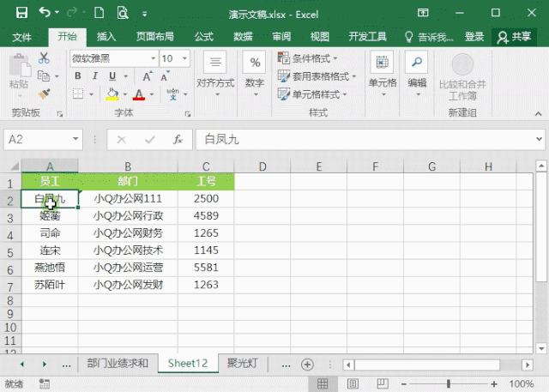This screenshot has height=392, width=549.
Task: Click insert function fx icon
Action: pyautogui.click(x=178, y=139)
